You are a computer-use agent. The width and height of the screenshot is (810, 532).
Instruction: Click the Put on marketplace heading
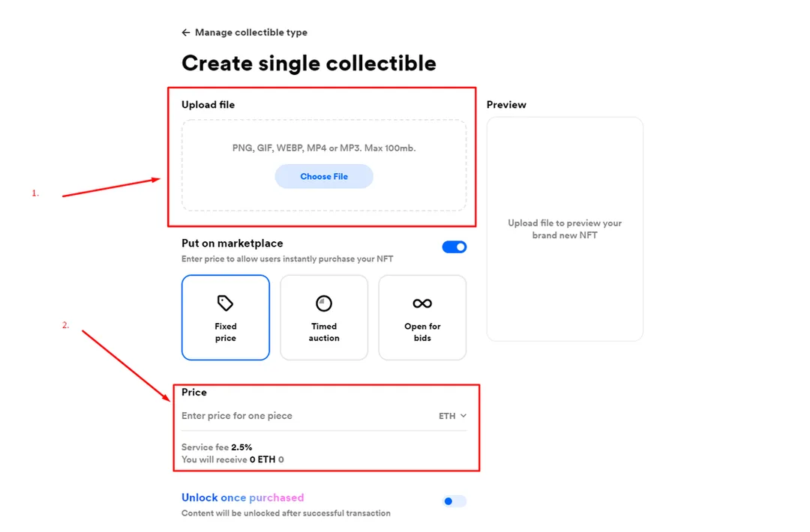point(232,244)
